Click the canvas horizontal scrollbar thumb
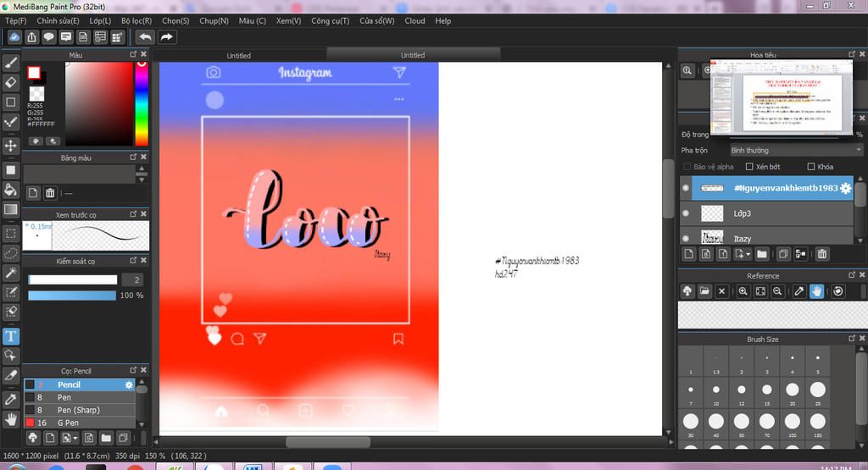 [x=328, y=442]
